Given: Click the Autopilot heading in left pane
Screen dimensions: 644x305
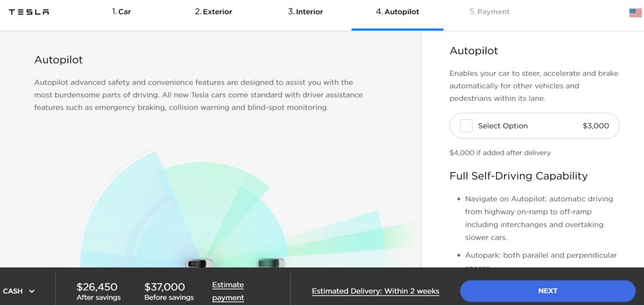Looking at the screenshot, I should tap(58, 60).
